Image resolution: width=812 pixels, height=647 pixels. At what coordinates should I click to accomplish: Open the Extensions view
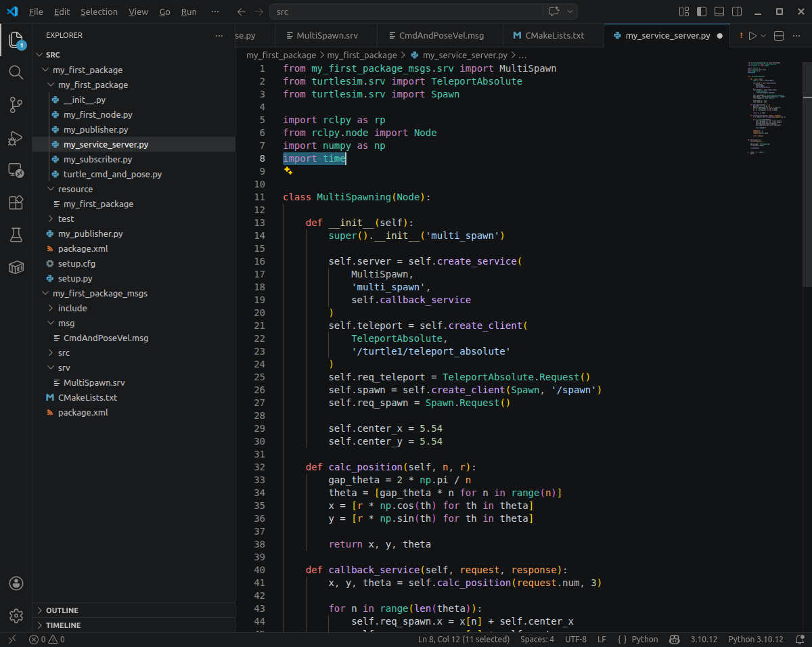pos(16,202)
